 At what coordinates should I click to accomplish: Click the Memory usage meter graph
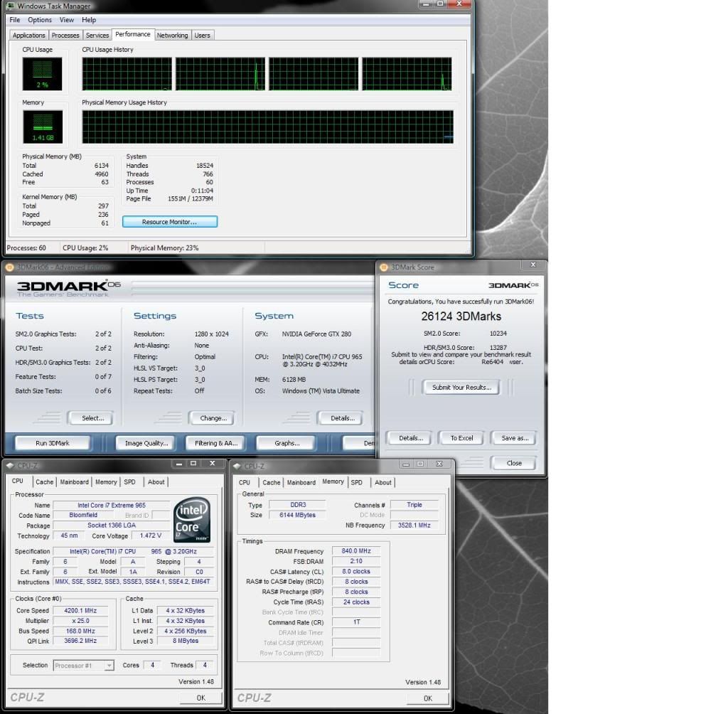tap(43, 127)
